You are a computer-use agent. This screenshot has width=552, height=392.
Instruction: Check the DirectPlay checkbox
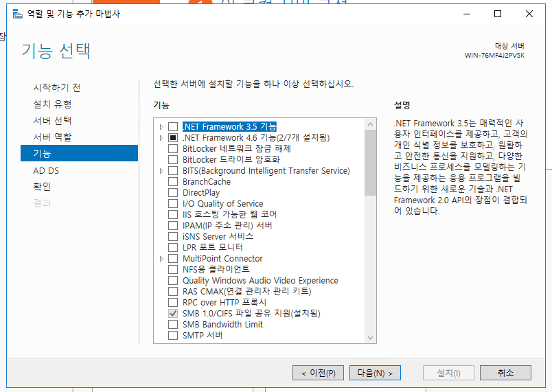[x=173, y=192]
